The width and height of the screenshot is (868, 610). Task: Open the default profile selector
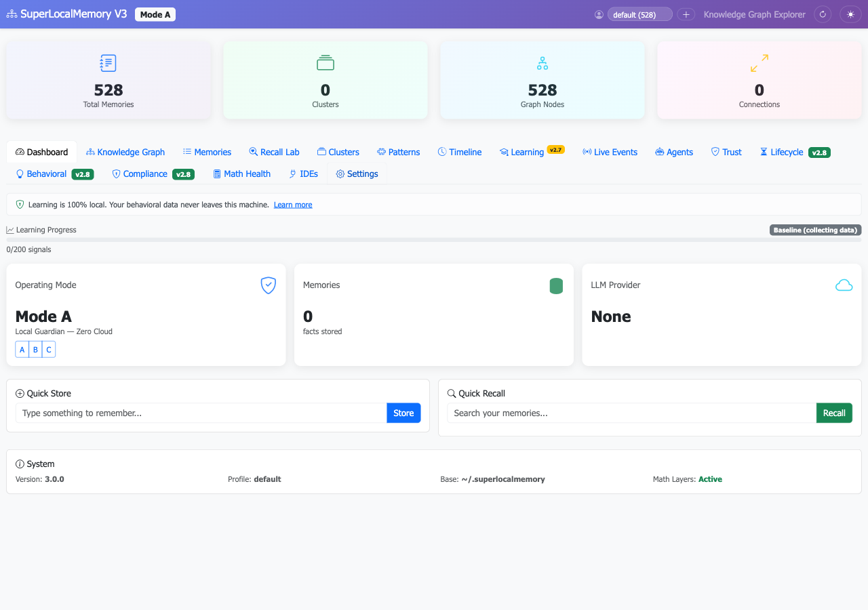[x=639, y=14]
